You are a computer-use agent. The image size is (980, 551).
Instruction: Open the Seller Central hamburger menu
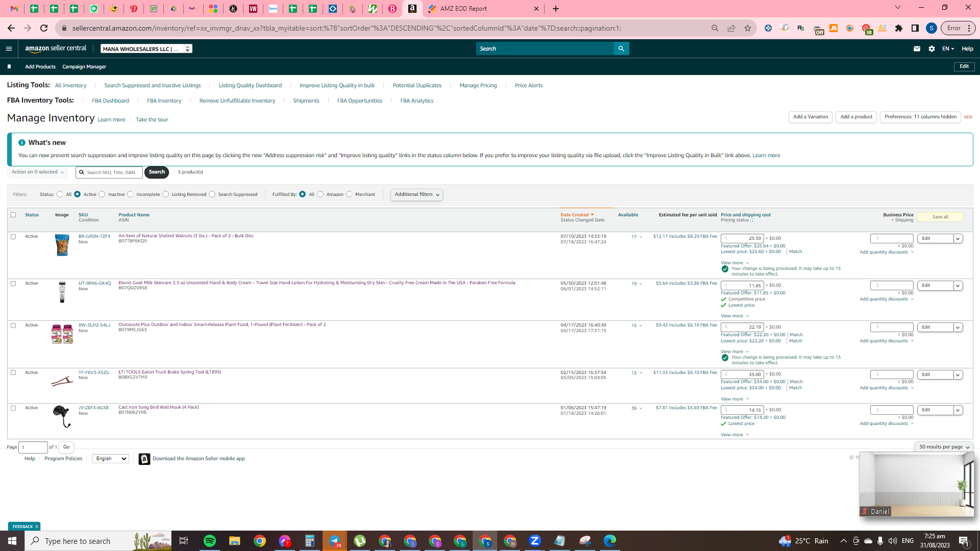point(9,49)
